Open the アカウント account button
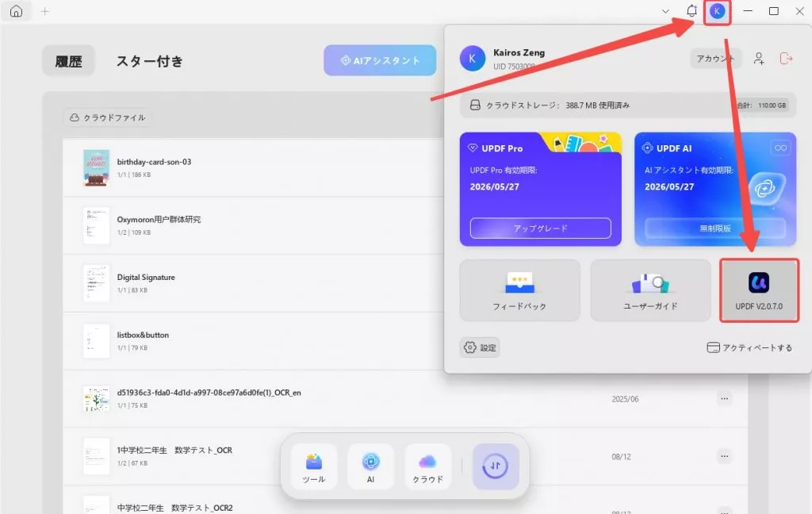This screenshot has height=514, width=812. coord(715,59)
